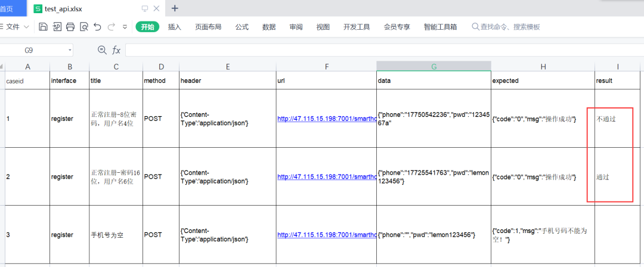
Task: Click the Undo arrow icon
Action: click(97, 27)
